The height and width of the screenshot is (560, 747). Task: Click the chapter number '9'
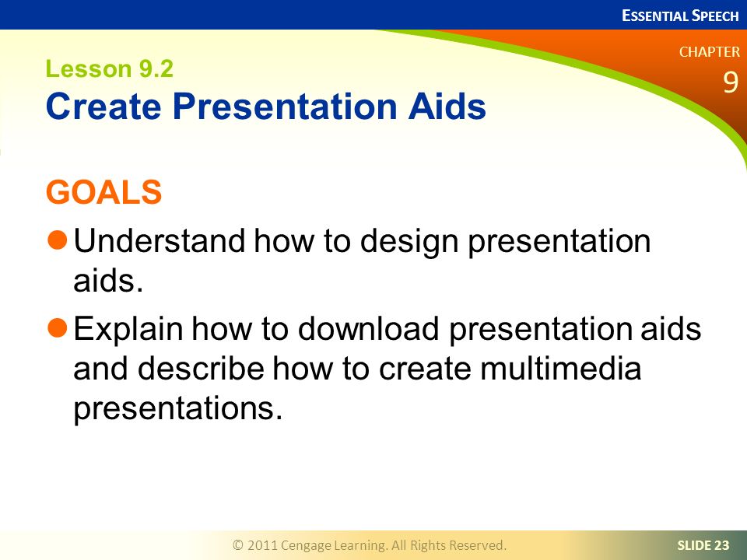pyautogui.click(x=731, y=82)
